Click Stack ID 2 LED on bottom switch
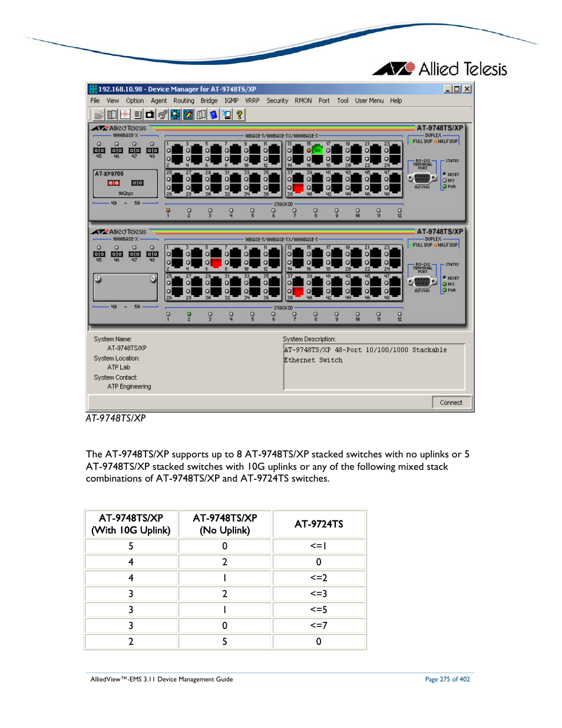The image size is (562, 728). [x=189, y=314]
